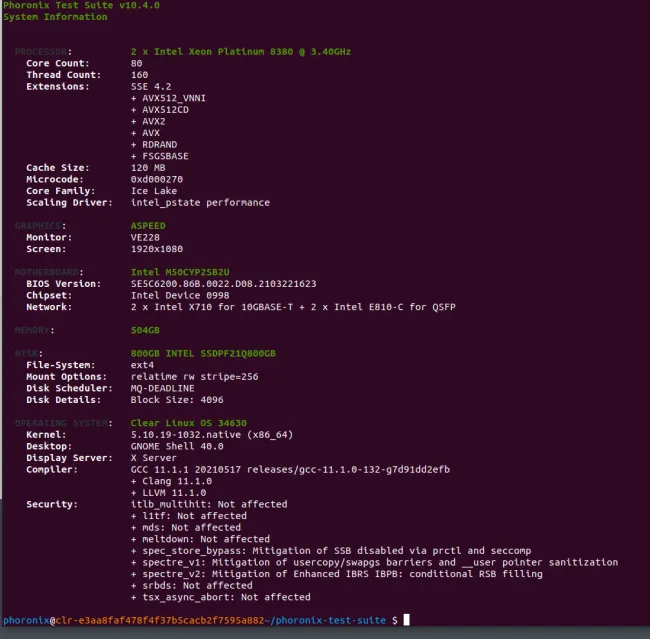Click the '~/phoronix-test-suite' path in the prompt
The image size is (650, 639).
tap(325, 621)
